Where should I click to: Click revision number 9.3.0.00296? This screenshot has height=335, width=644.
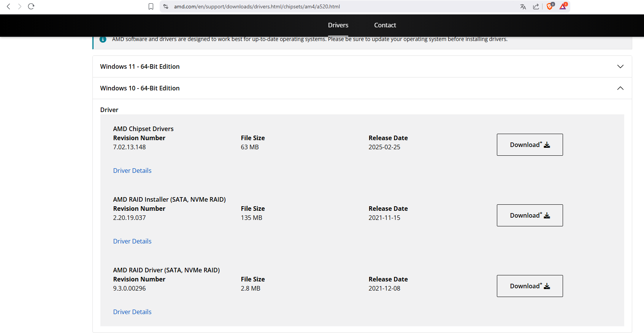tap(129, 288)
